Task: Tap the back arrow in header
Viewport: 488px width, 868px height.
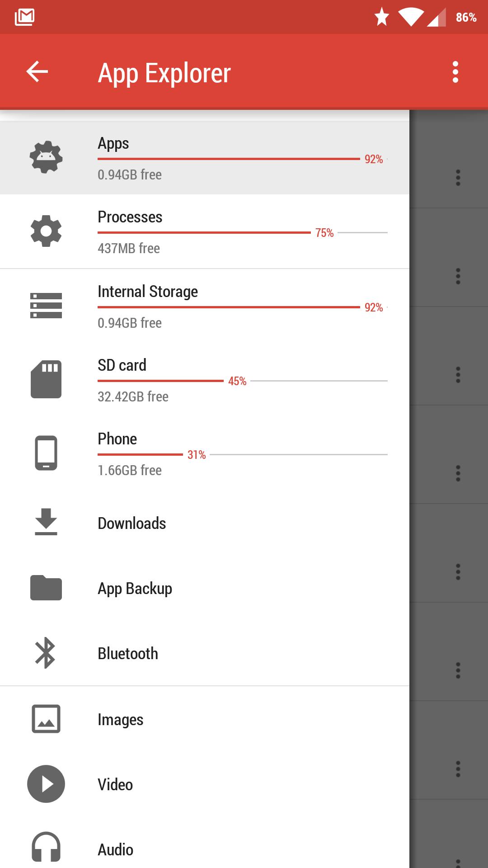Action: tap(37, 72)
